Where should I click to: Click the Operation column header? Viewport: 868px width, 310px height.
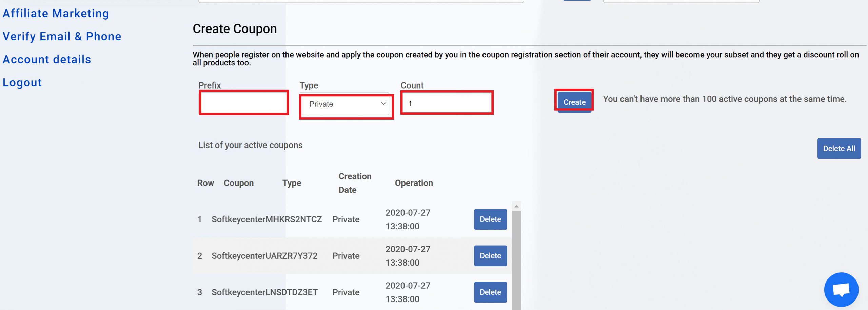pos(414,183)
